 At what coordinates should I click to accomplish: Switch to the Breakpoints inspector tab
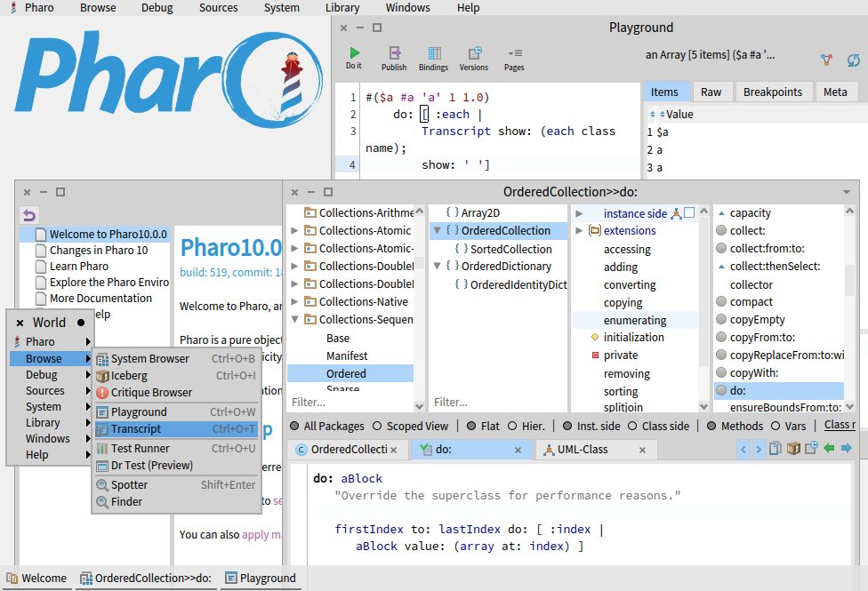[773, 92]
